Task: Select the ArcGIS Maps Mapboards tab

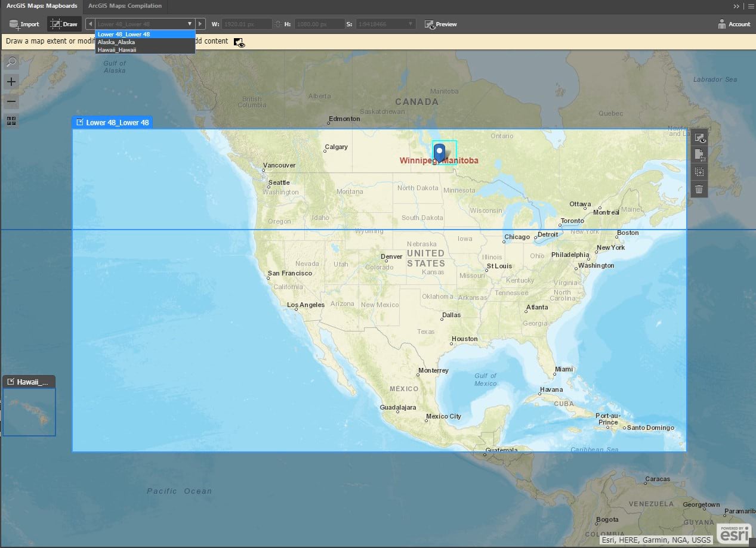Action: click(x=41, y=5)
